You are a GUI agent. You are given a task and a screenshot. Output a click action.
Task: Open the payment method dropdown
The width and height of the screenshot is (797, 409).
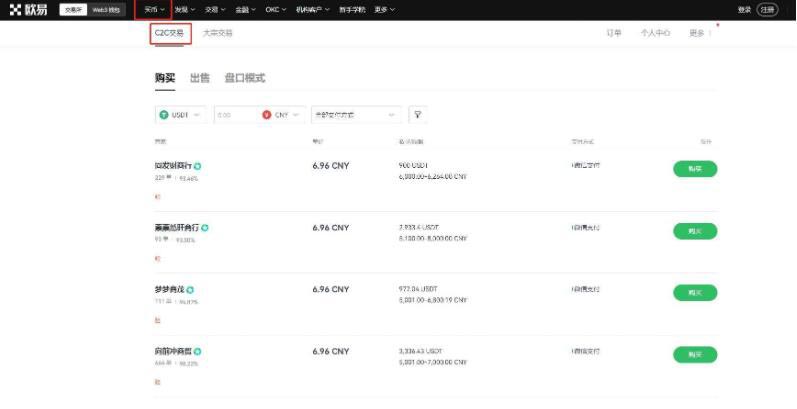[x=356, y=115]
